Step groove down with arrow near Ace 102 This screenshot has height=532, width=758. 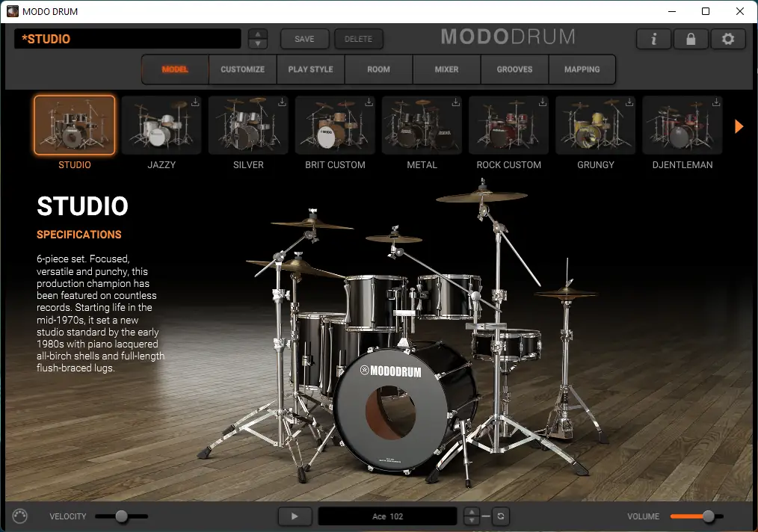tap(472, 521)
